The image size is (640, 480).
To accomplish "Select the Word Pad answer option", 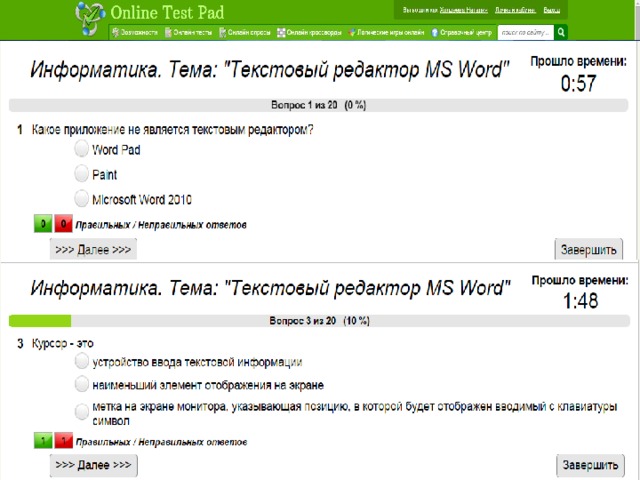I will [81, 149].
